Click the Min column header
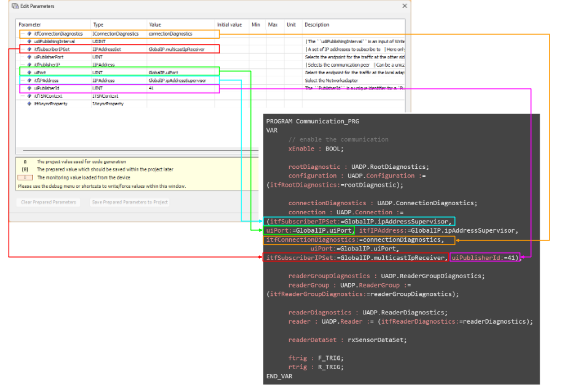This screenshot has width=567, height=392. pyautogui.click(x=256, y=25)
